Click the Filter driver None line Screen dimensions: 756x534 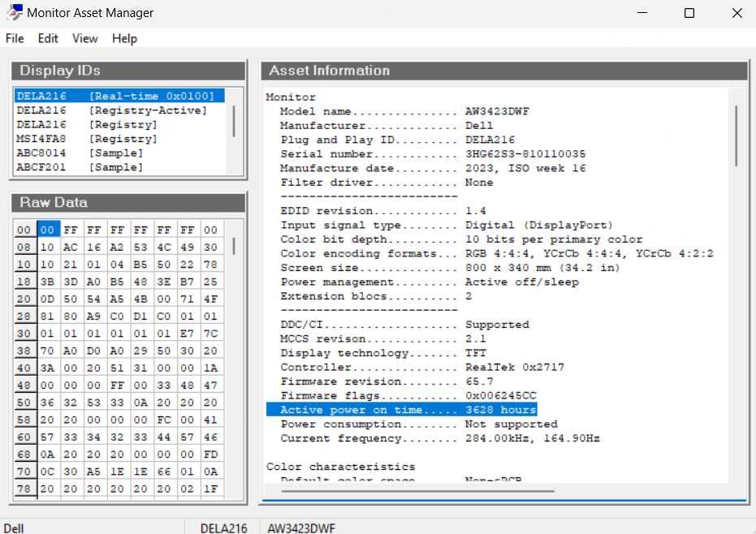pyautogui.click(x=387, y=183)
